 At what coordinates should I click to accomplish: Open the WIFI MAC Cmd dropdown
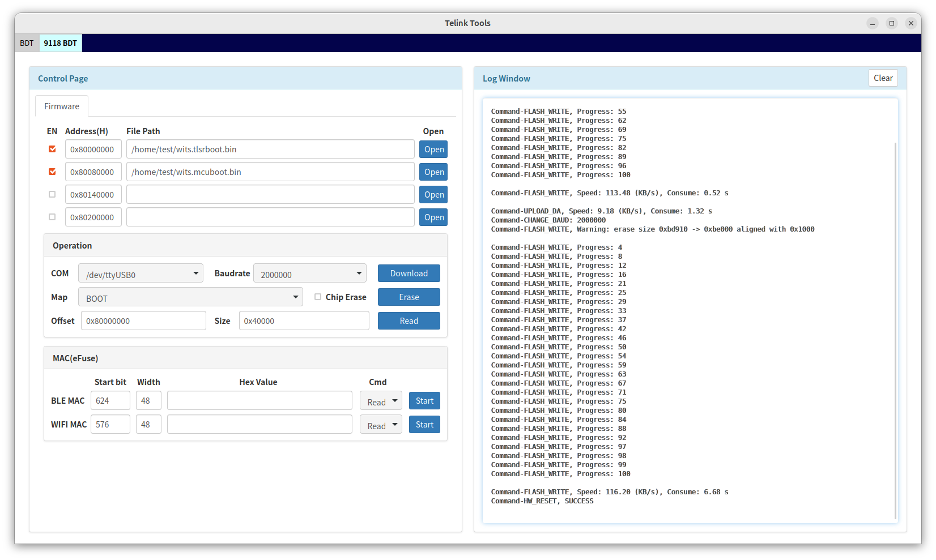(x=381, y=425)
